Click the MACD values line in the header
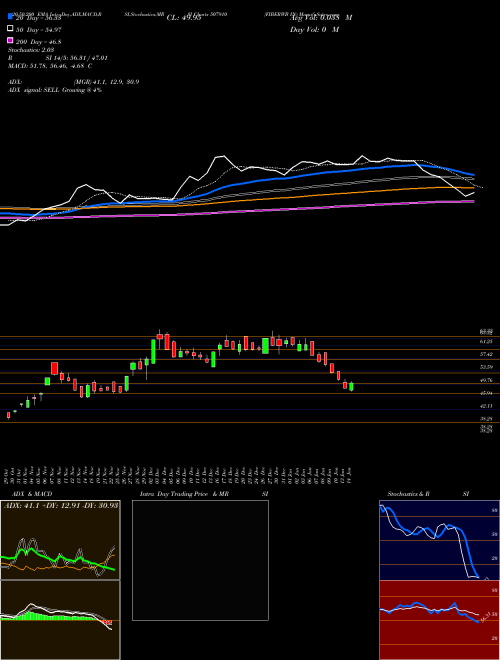Image resolution: width=500 pixels, height=660 pixels. (x=50, y=66)
